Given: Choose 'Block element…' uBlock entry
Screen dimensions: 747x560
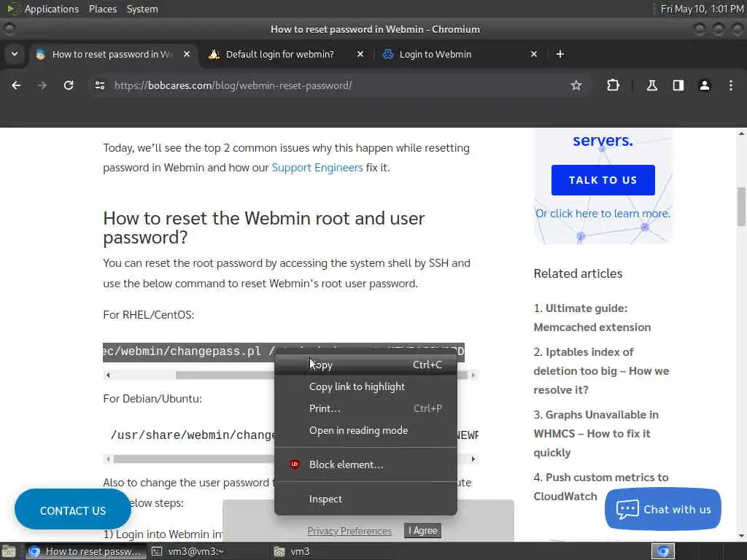Looking at the screenshot, I should click(x=365, y=464).
